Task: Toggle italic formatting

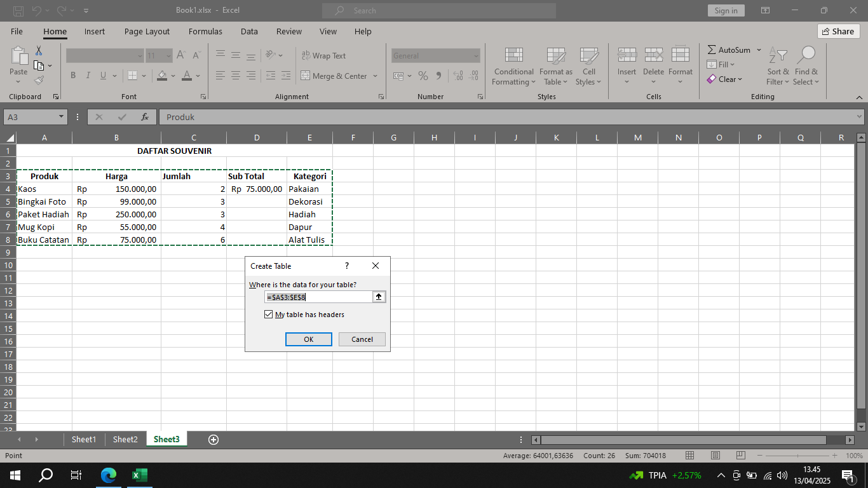Action: tap(87, 75)
